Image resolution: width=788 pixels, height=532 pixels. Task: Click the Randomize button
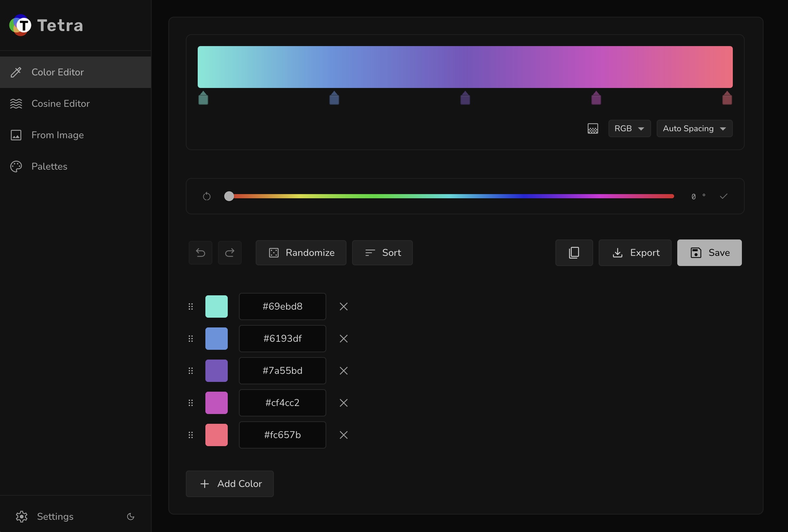tap(301, 253)
